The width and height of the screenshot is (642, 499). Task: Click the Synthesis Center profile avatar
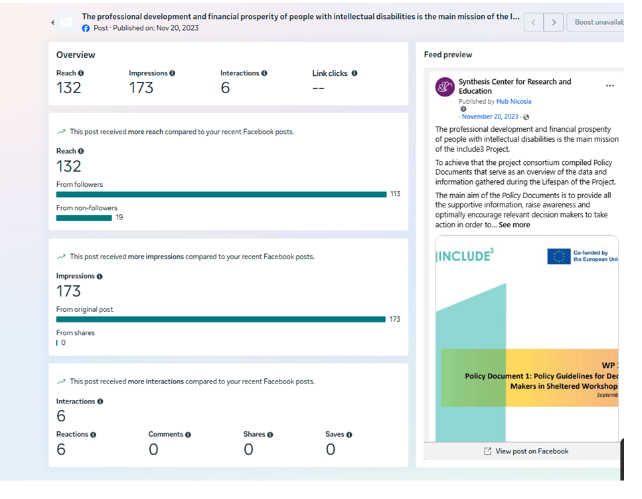tap(445, 87)
